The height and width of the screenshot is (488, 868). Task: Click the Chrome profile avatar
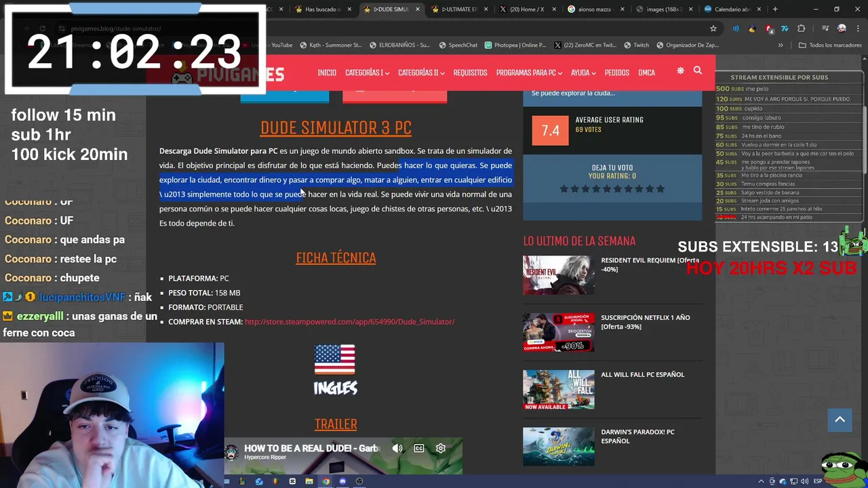842,28
